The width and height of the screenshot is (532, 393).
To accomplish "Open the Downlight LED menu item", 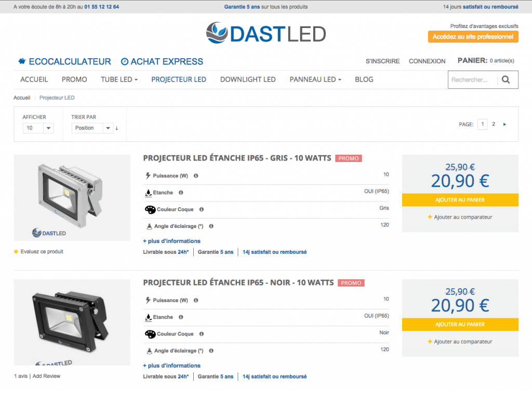I will point(248,79).
